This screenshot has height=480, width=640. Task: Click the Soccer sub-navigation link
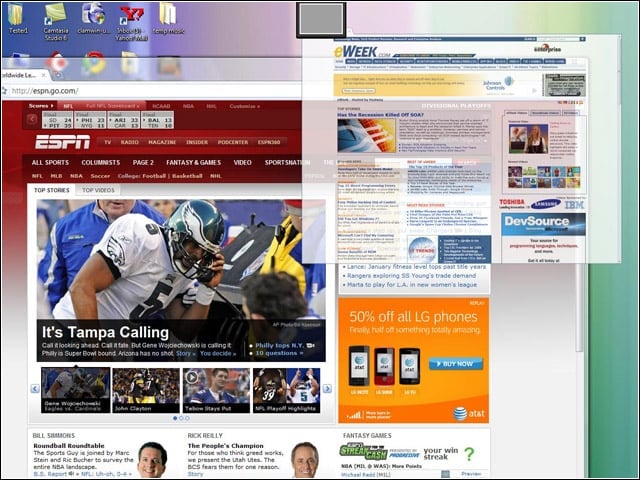tap(100, 176)
